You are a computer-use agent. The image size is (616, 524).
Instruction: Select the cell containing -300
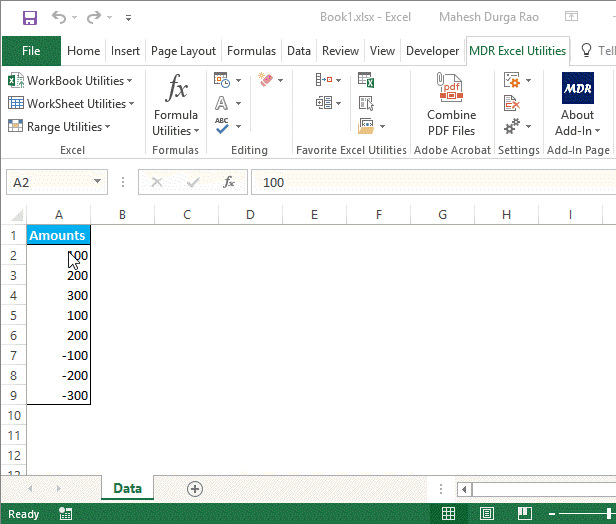(x=59, y=396)
